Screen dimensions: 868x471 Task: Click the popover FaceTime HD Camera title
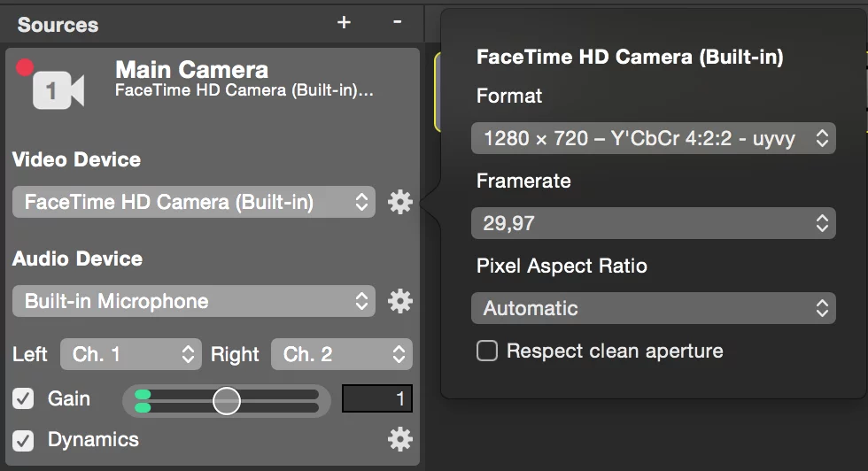coord(630,57)
